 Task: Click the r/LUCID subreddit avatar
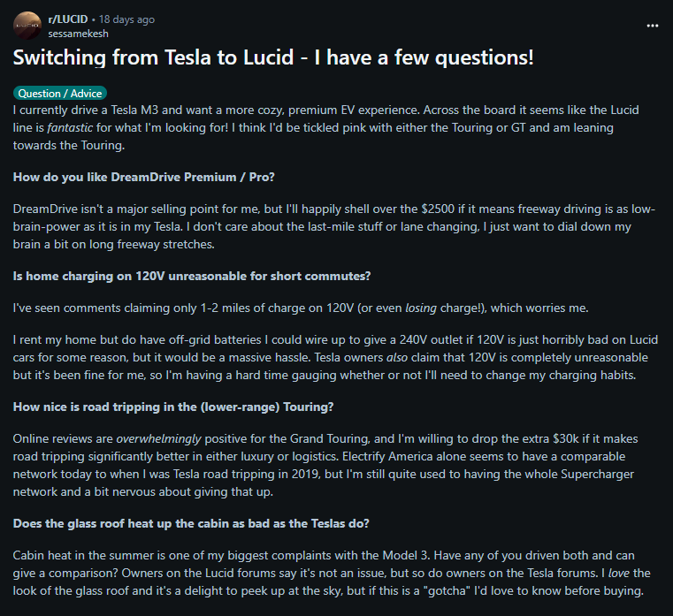point(27,25)
